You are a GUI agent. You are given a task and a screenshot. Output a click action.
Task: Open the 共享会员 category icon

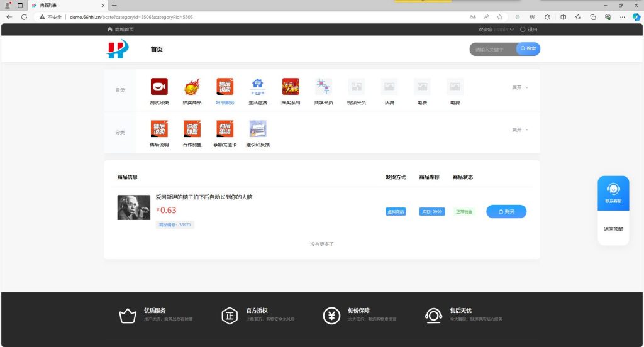(324, 87)
